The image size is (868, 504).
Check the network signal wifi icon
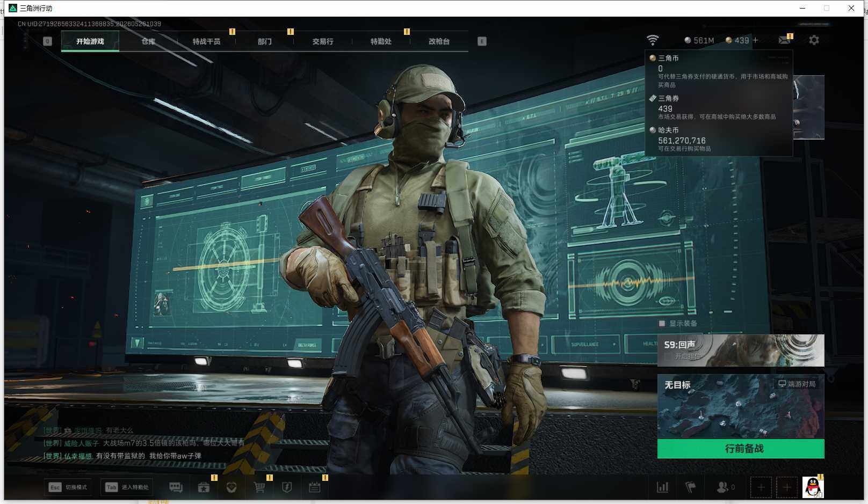click(653, 40)
